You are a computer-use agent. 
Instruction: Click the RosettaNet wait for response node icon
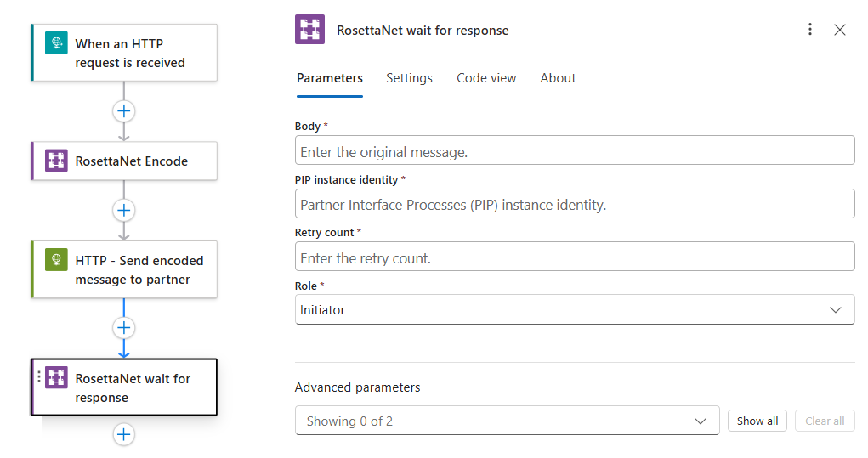tap(56, 377)
